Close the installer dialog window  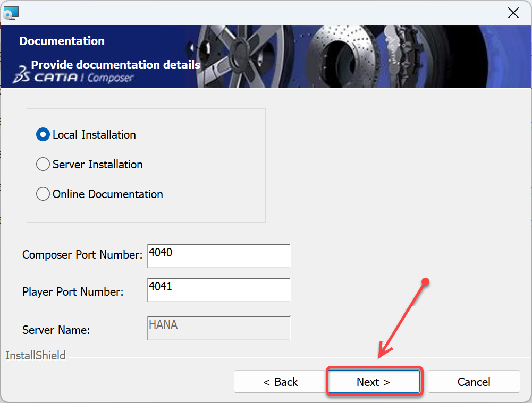coord(513,13)
